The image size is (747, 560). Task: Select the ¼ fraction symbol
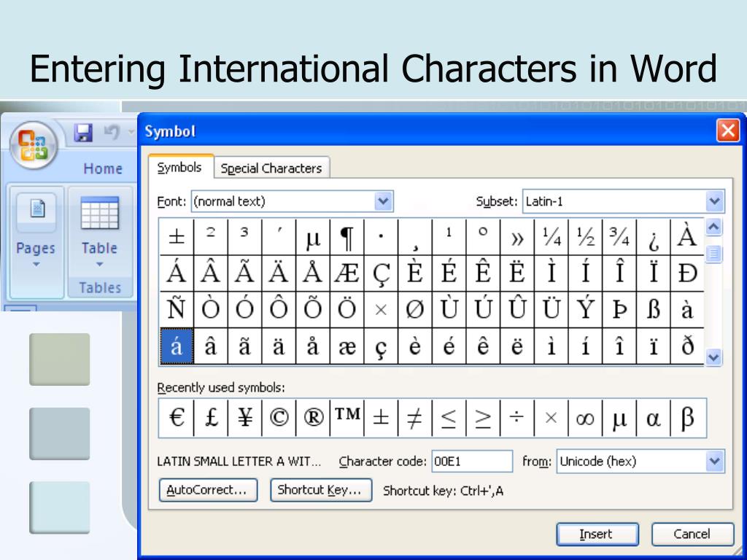[x=551, y=237]
